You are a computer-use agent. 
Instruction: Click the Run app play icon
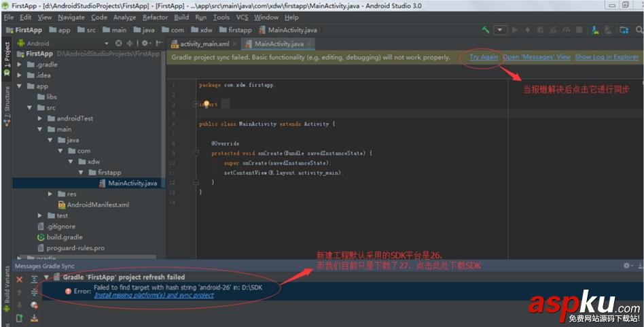pos(515,30)
